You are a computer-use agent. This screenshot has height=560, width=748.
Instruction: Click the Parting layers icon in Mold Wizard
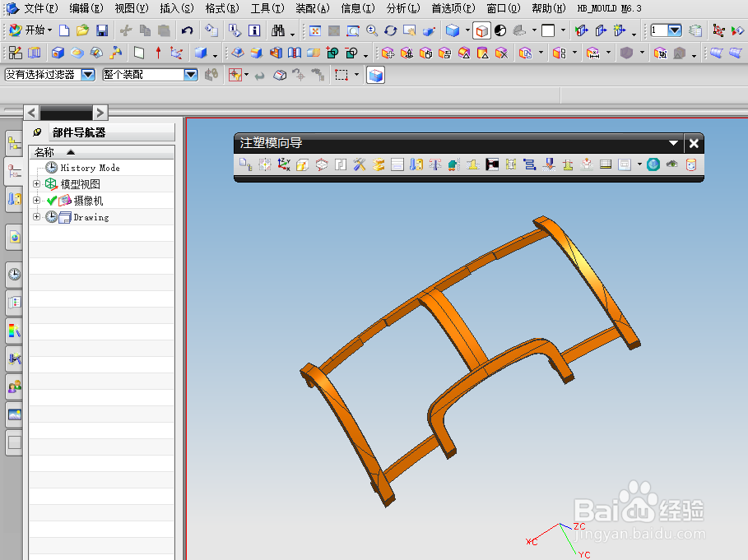379,165
